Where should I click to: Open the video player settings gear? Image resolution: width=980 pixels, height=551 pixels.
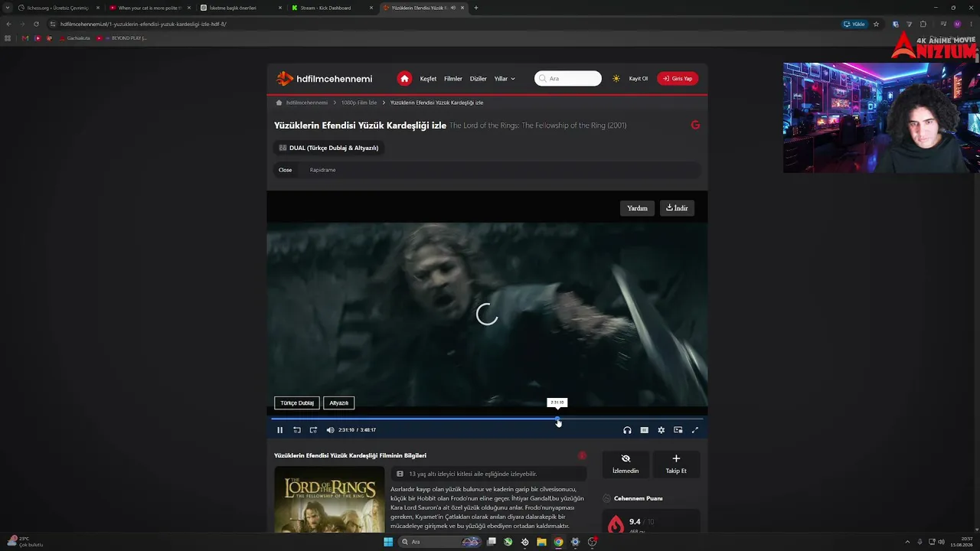[x=661, y=430]
